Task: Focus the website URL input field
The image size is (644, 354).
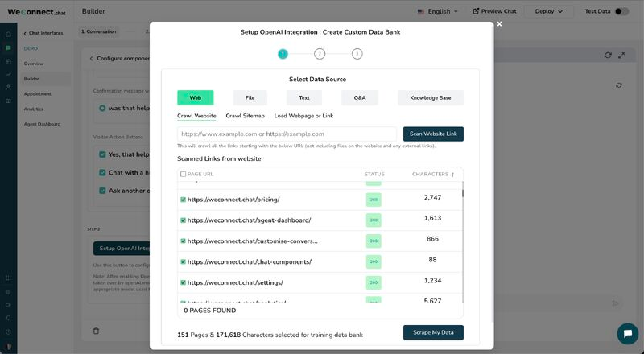Action: (287, 134)
